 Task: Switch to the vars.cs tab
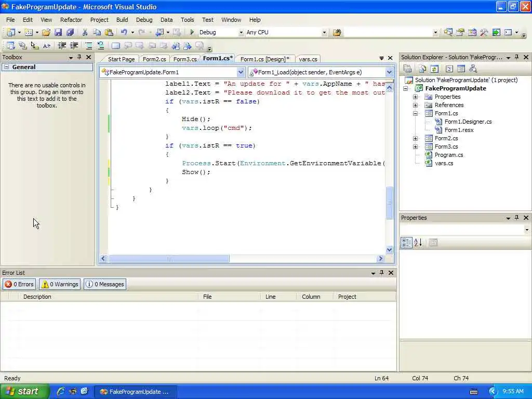(308, 59)
